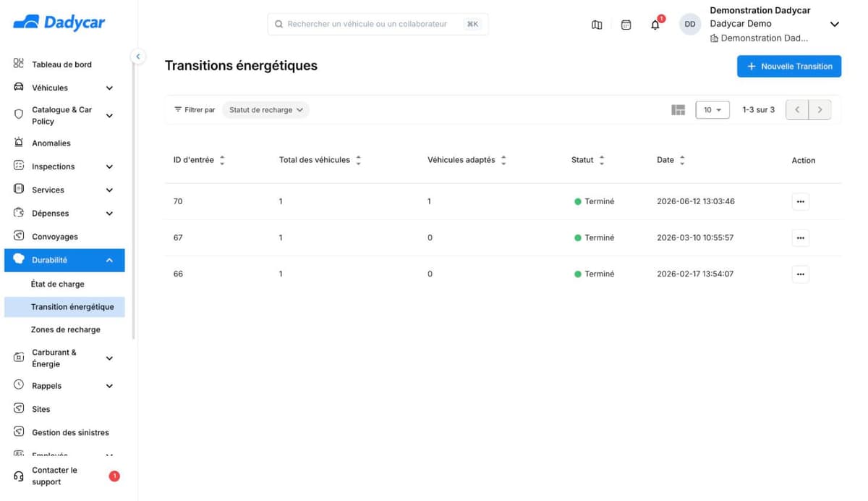The height and width of the screenshot is (501, 868).
Task: Go to Tableau de bord
Action: pos(61,64)
